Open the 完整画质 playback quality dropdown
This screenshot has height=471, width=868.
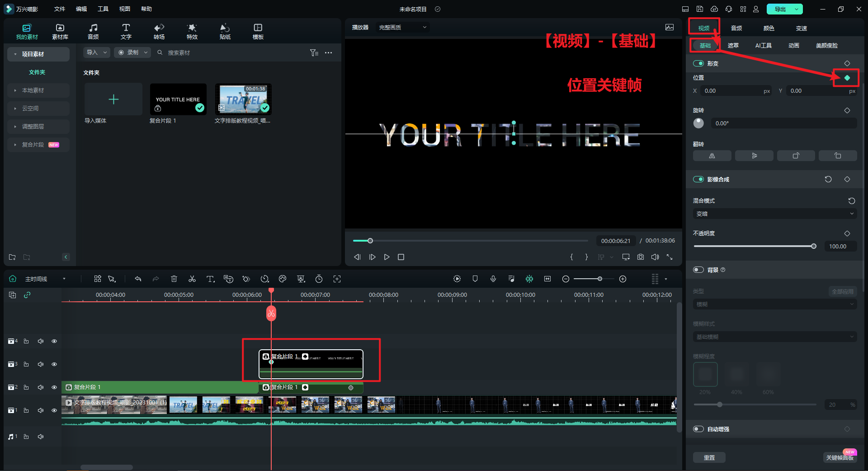click(402, 28)
